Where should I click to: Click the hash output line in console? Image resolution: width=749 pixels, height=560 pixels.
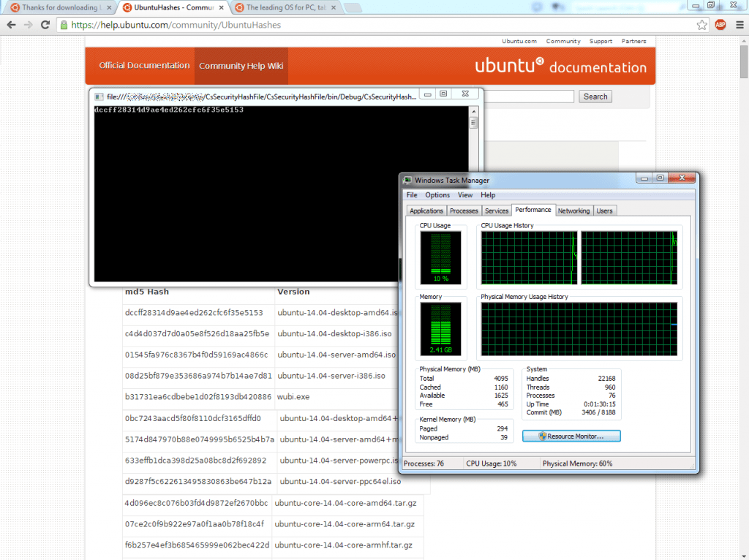pyautogui.click(x=169, y=110)
